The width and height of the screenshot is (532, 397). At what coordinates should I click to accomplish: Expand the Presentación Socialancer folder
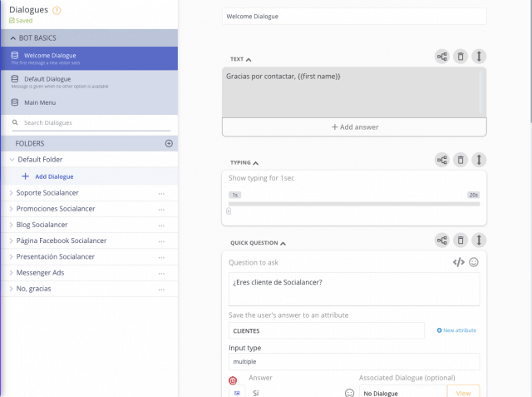click(x=11, y=256)
